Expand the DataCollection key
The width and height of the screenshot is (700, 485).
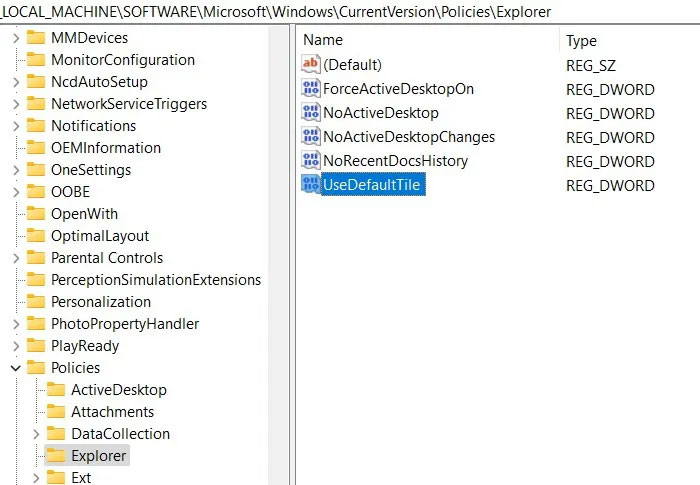pos(36,434)
